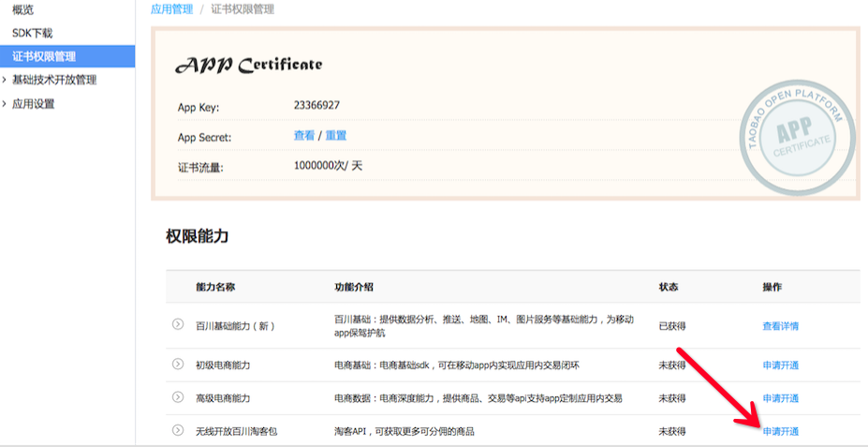The image size is (868, 447).
Task: Expand the 初级电商能力 row icon
Action: coord(177,364)
